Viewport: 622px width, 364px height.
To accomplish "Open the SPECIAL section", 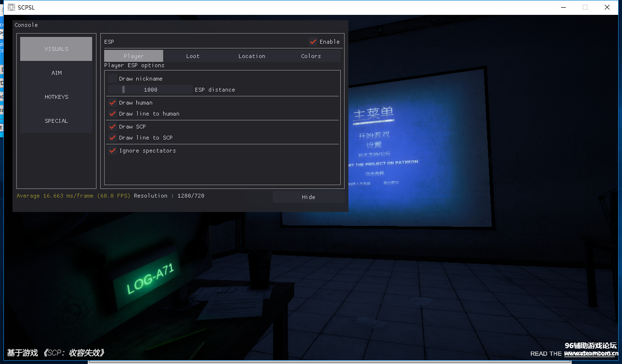I will coord(56,121).
